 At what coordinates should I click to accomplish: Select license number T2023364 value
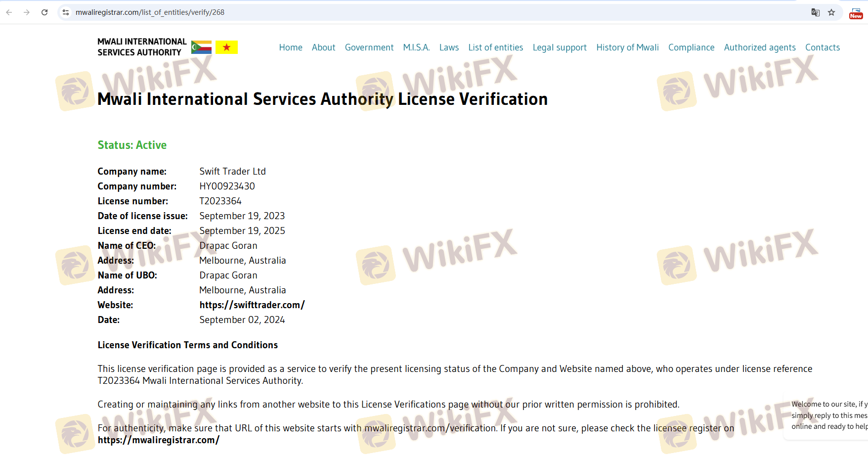point(220,201)
